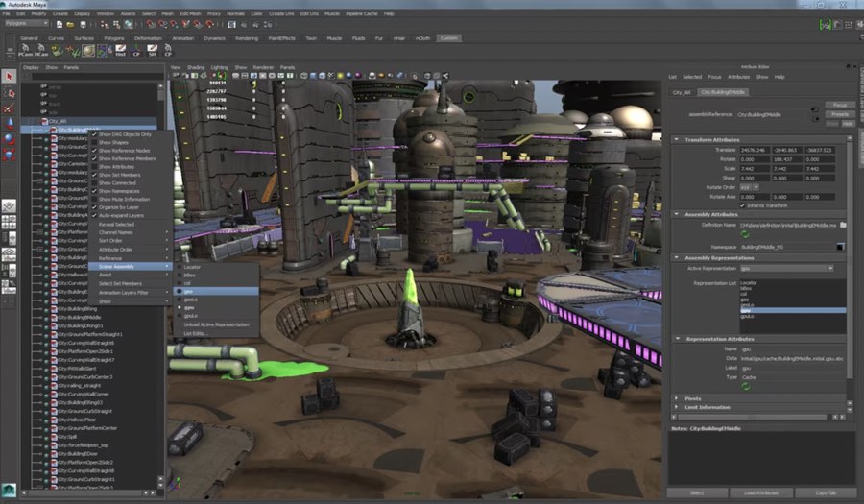The width and height of the screenshot is (864, 504).
Task: Click the browse folder icon beside Definition Name
Action: click(x=843, y=225)
